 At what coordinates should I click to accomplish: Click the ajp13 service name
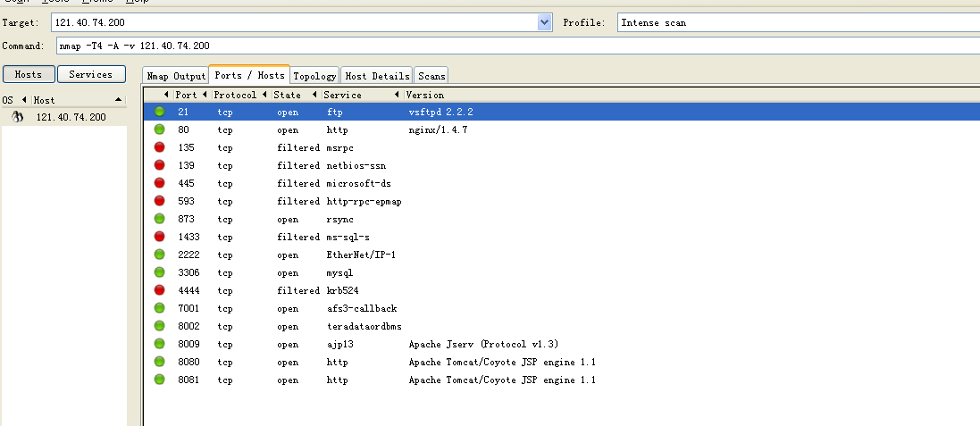tap(340, 344)
